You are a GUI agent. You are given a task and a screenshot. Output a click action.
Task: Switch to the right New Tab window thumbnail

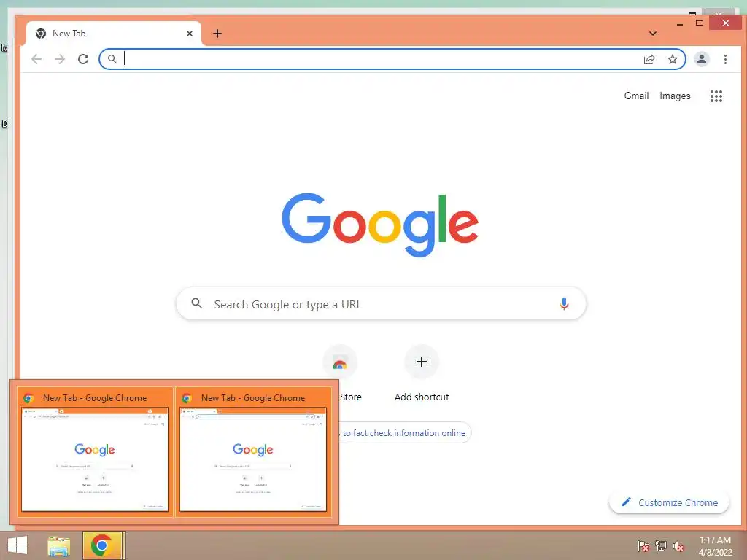(253, 452)
